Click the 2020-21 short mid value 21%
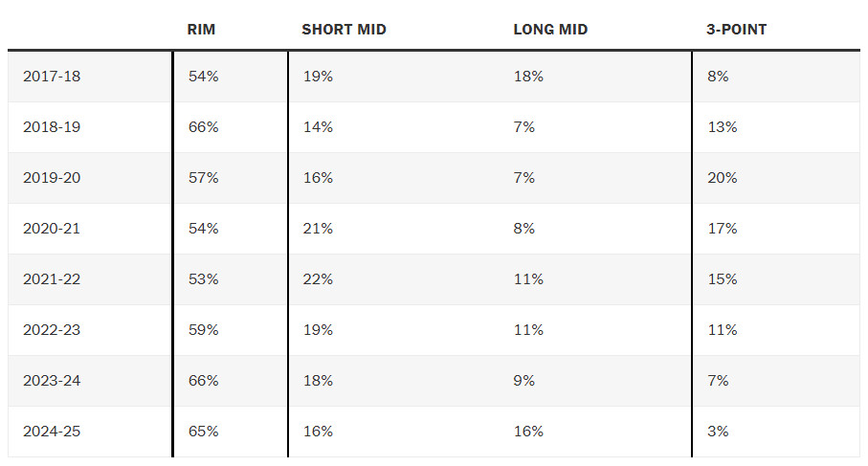 coord(317,229)
